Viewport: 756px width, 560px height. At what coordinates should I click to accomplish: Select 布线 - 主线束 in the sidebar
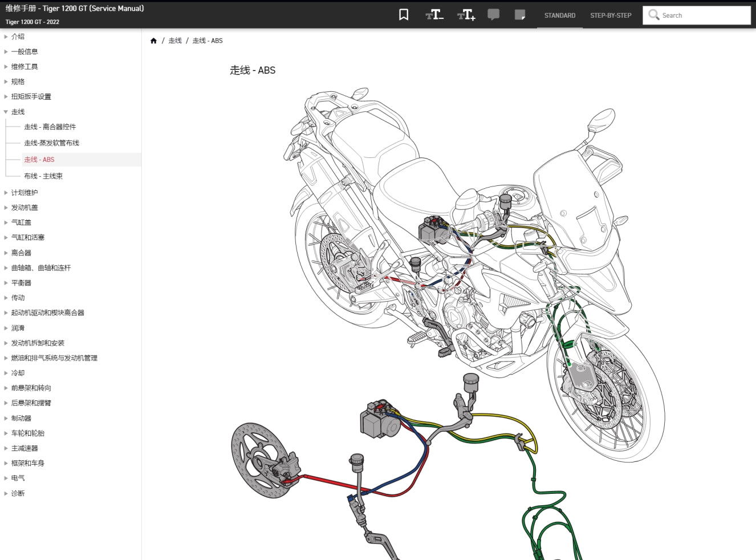[43, 176]
